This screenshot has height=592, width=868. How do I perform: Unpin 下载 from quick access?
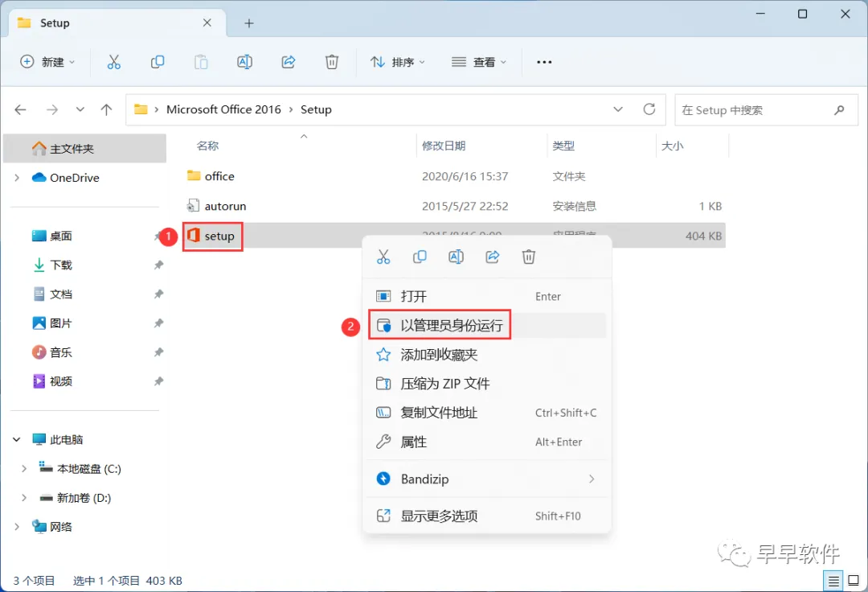tap(159, 265)
